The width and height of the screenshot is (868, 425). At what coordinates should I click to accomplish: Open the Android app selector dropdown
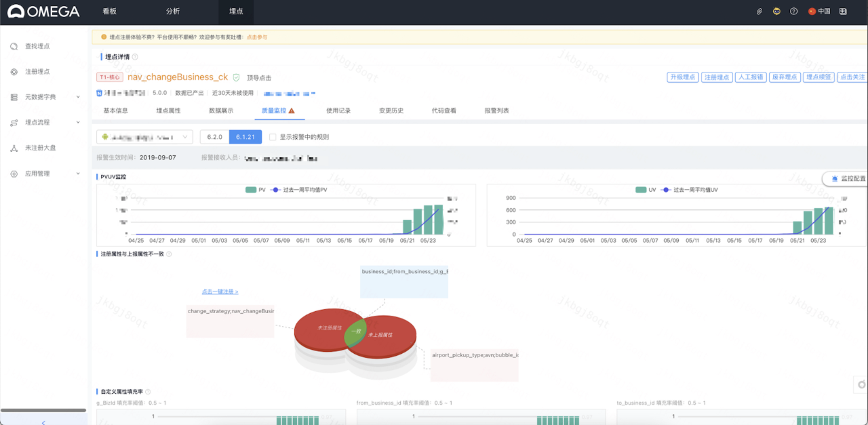(x=144, y=137)
